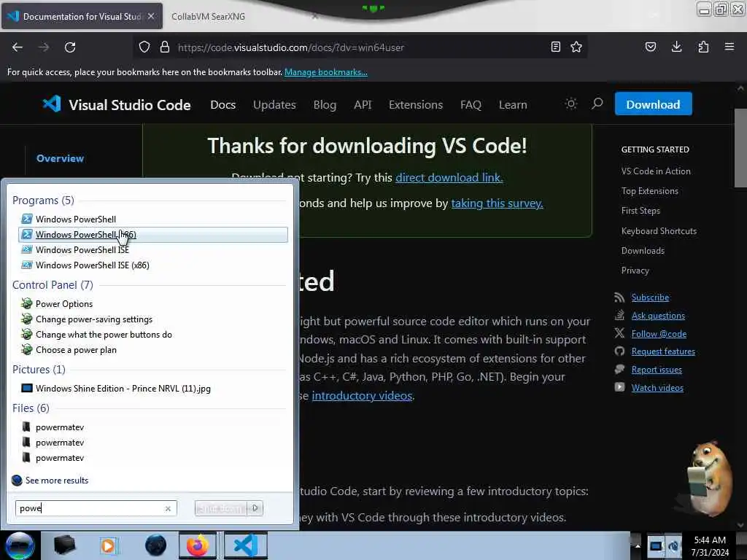747x560 pixels.
Task: Open the FAQ navigation item
Action: pos(471,105)
